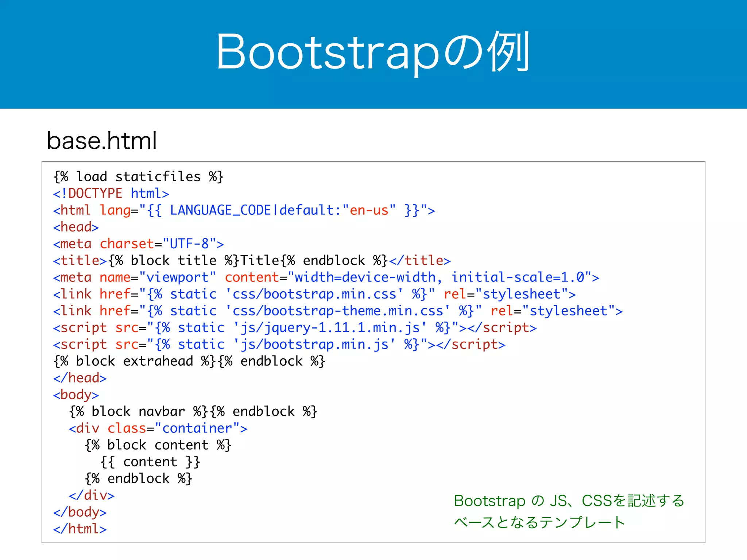Select the bootstrap-theme.min.css link line

pyautogui.click(x=338, y=311)
